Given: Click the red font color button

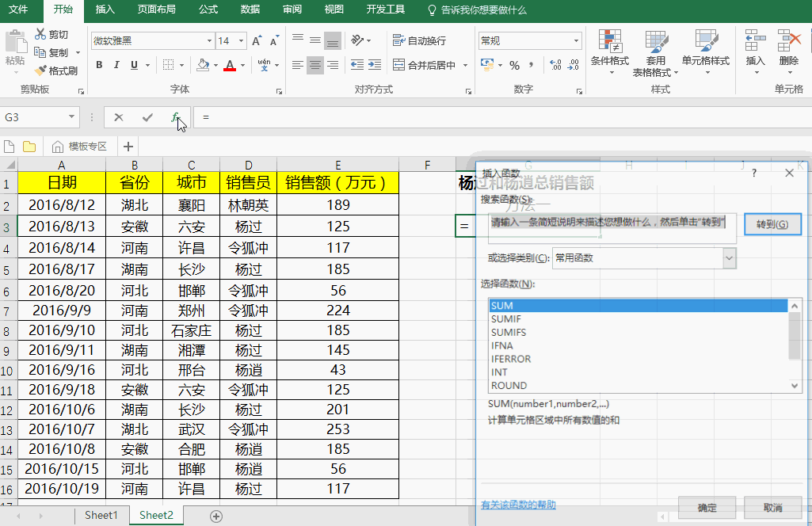Looking at the screenshot, I should point(230,65).
